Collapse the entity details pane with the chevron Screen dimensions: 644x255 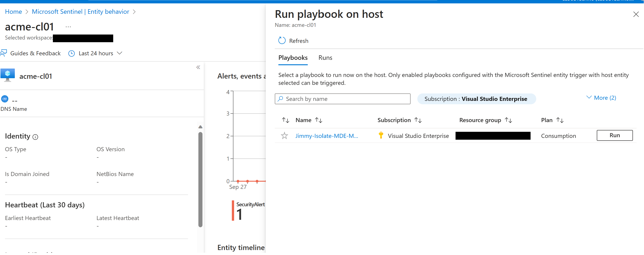(198, 67)
